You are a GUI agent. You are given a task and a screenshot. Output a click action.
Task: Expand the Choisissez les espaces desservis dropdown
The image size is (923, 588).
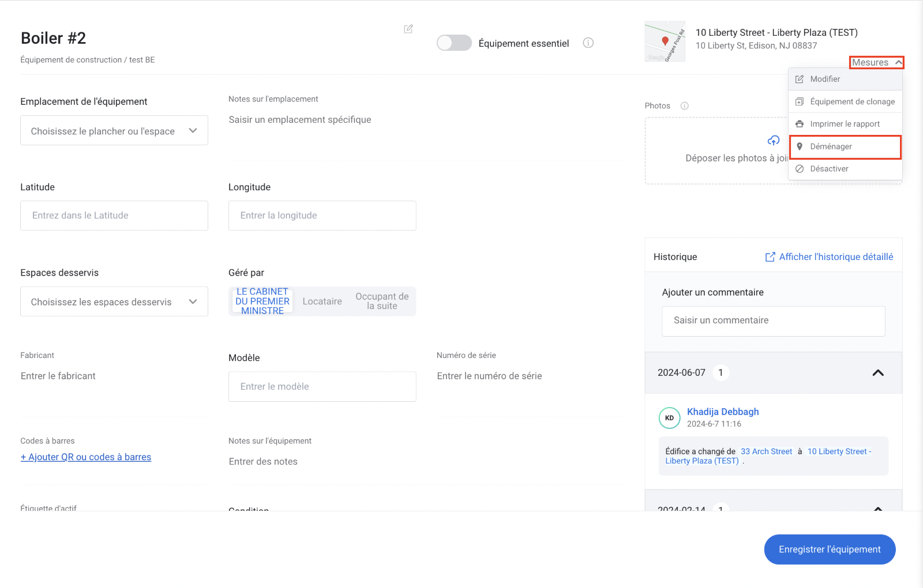pos(114,301)
